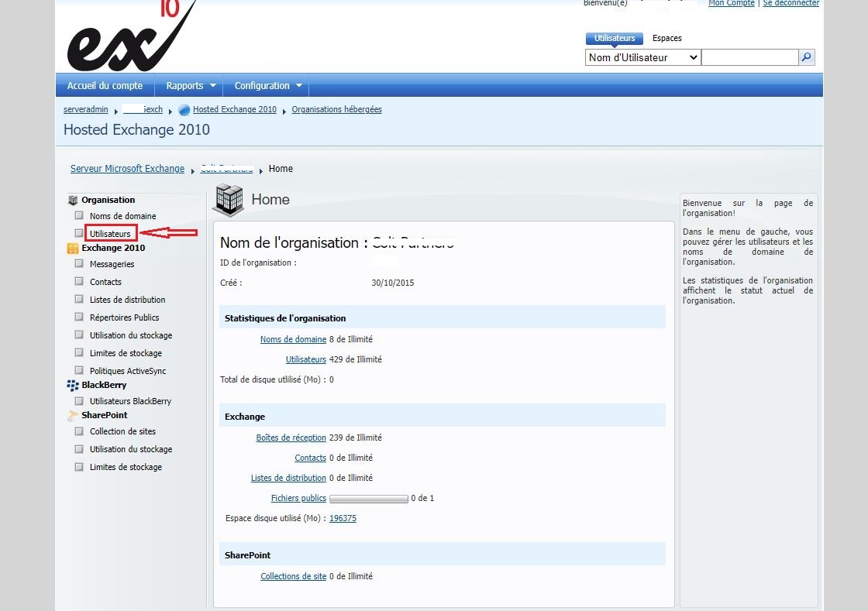Click Utilisateurs statistics link
The width and height of the screenshot is (868, 611).
306,359
